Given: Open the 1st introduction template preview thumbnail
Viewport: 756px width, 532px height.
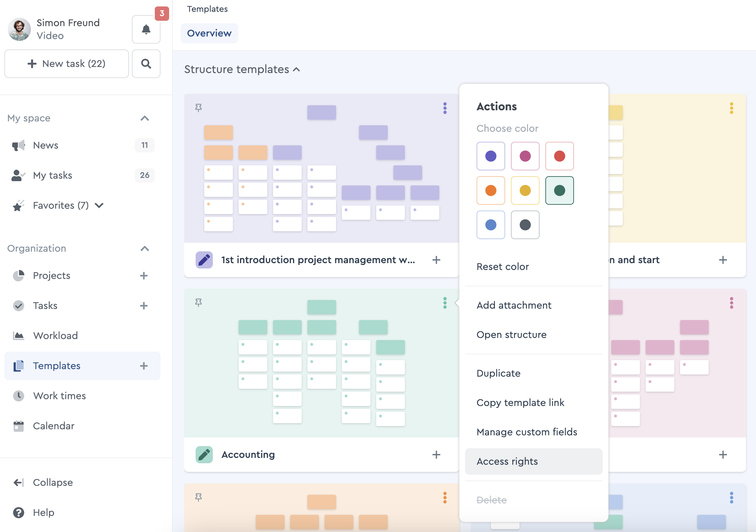Looking at the screenshot, I should pyautogui.click(x=321, y=168).
